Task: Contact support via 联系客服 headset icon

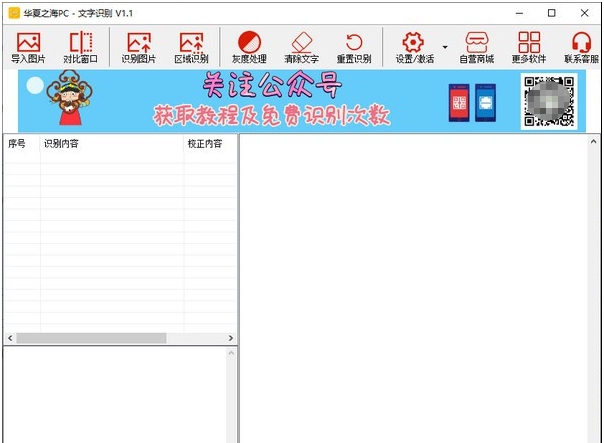Action: [x=582, y=47]
